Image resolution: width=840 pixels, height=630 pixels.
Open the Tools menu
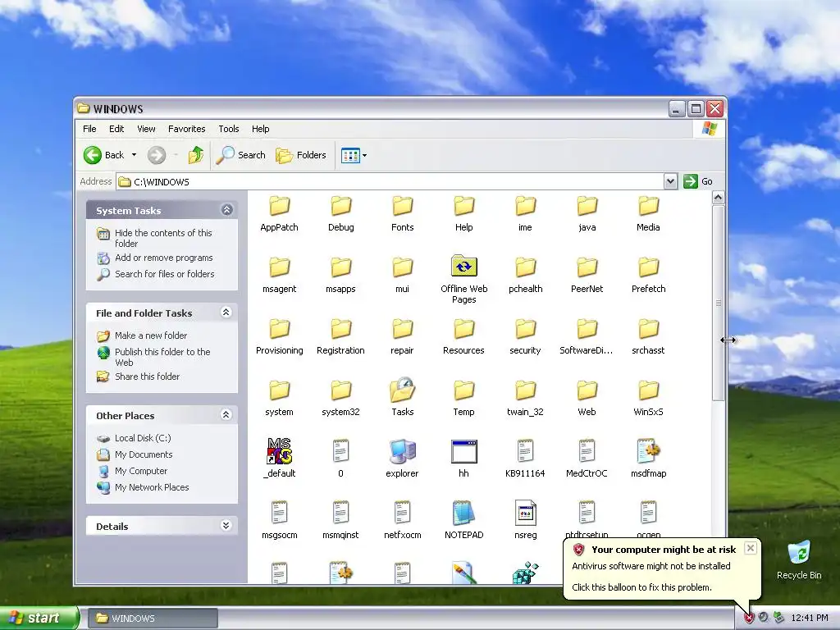pos(229,129)
